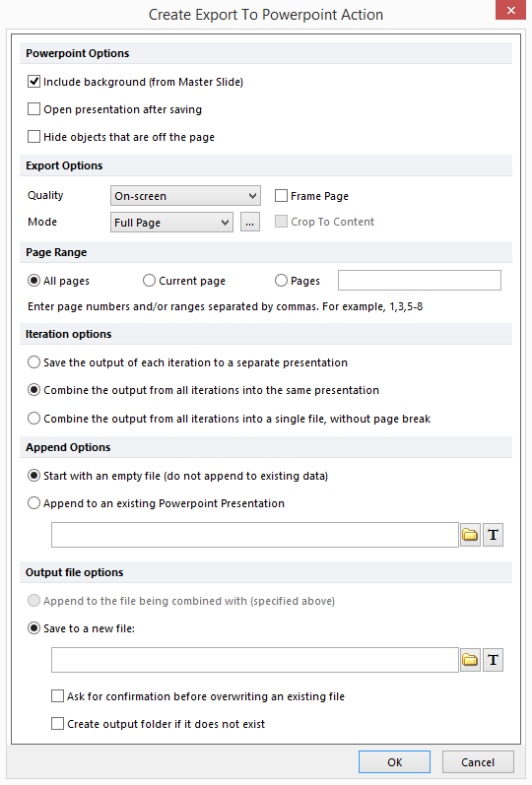This screenshot has height=785, width=532.
Task: Open the Mode dropdown showing Full Page
Action: coord(171,223)
